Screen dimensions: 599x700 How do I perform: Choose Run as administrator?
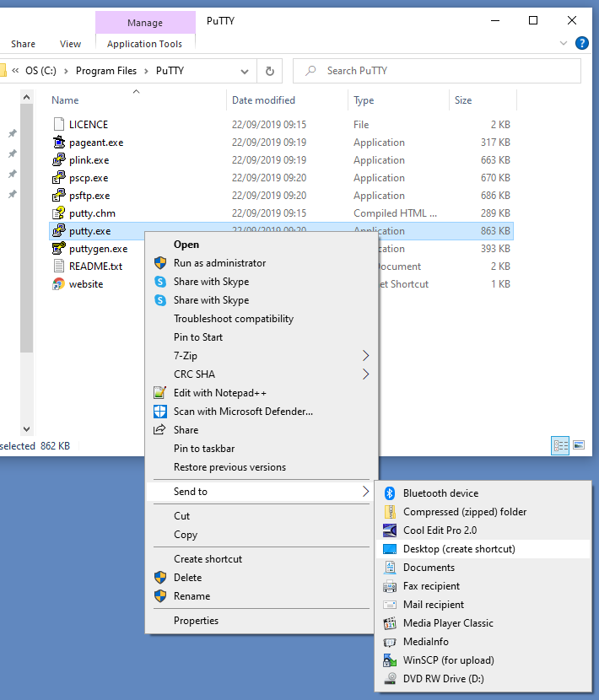[262, 263]
